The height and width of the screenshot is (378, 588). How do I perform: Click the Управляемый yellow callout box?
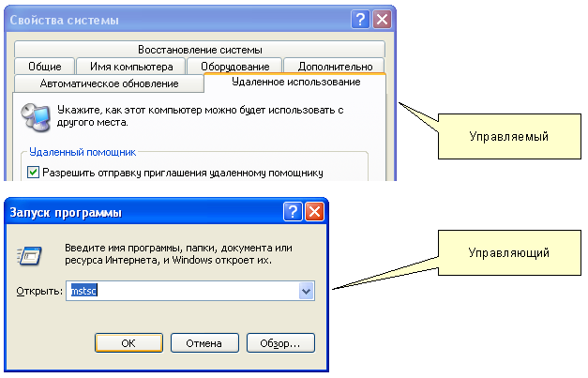[x=507, y=136]
